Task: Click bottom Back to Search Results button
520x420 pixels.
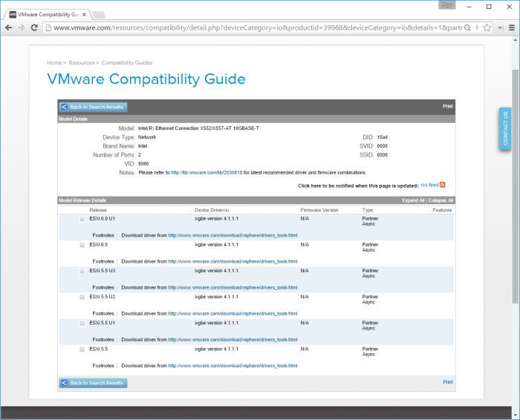Action: [x=93, y=383]
